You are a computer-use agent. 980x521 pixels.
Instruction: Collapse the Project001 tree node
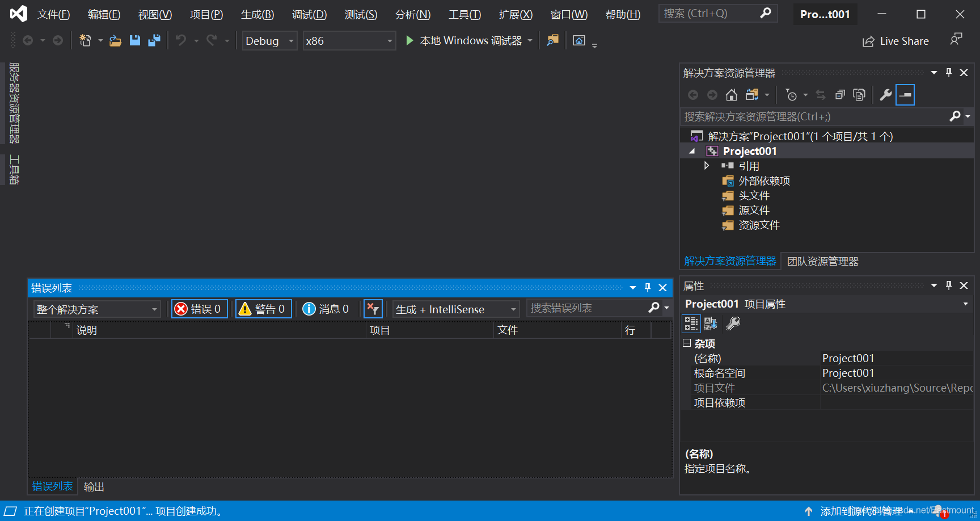[x=692, y=151]
